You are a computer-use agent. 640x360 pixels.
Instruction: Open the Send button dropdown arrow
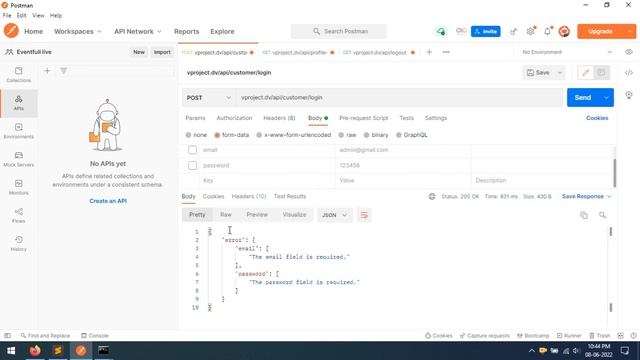pos(606,98)
